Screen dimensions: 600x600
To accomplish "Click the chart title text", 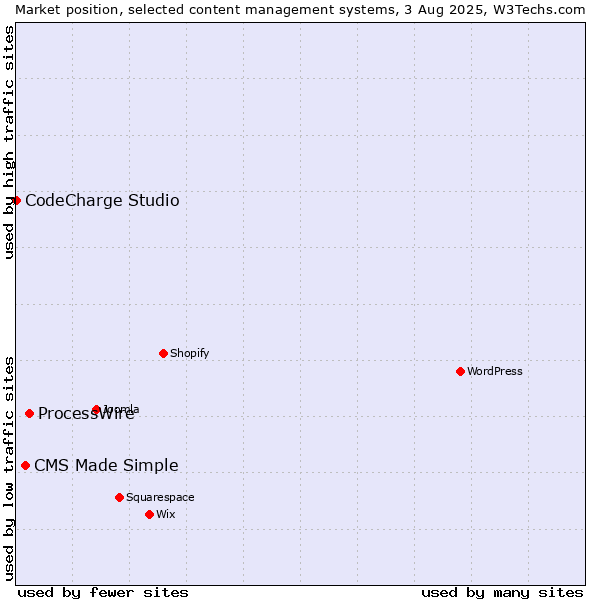I will (x=300, y=10).
